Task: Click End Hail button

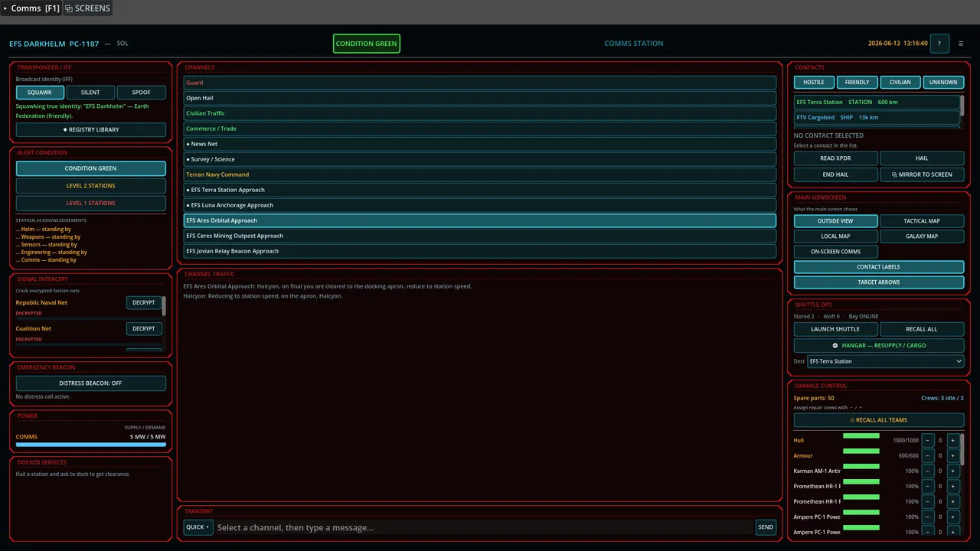Action: 835,174
